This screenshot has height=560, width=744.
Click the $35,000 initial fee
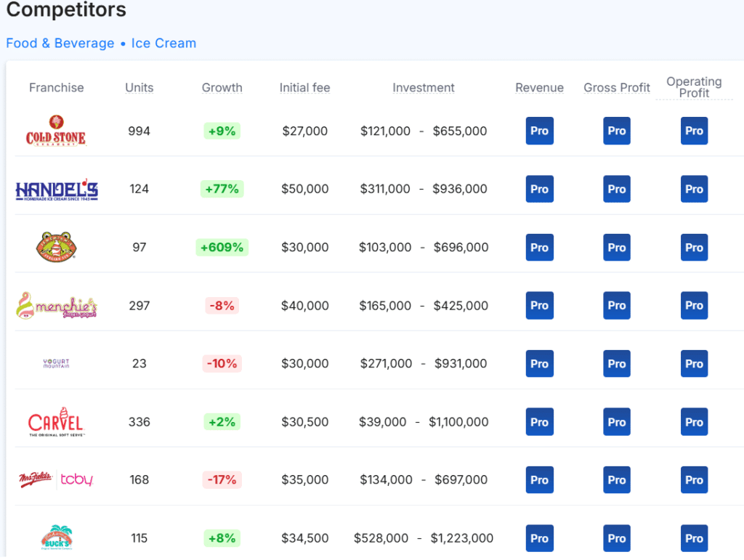pyautogui.click(x=304, y=480)
